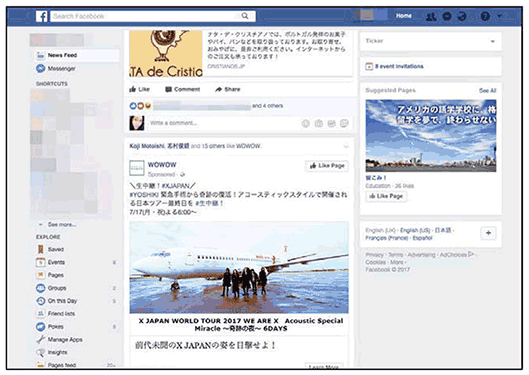Click the camera icon in comment box

click(318, 123)
